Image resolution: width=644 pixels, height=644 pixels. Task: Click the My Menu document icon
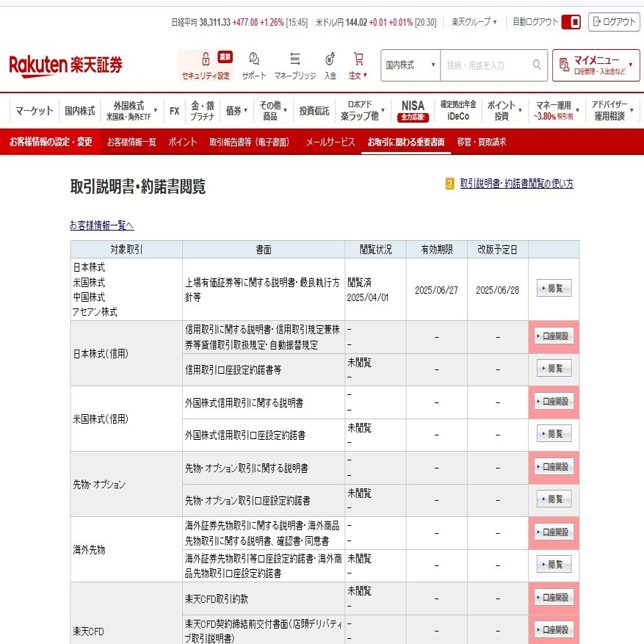[564, 65]
